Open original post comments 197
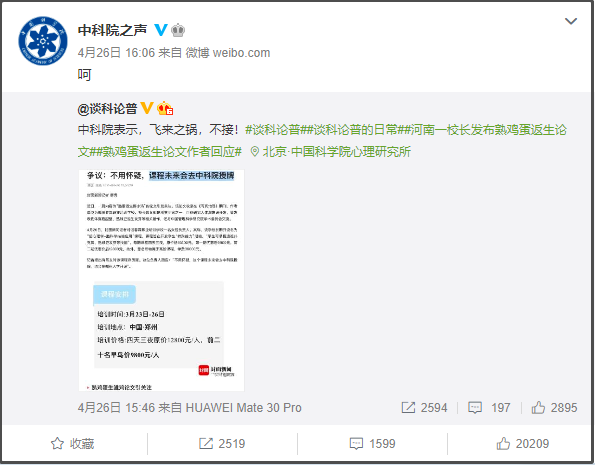This screenshot has width=595, height=465. pyautogui.click(x=490, y=408)
